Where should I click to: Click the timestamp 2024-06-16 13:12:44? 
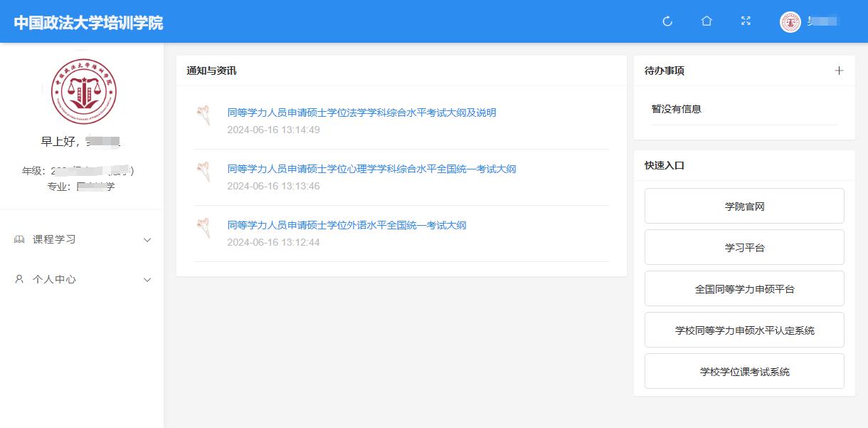[x=273, y=242]
